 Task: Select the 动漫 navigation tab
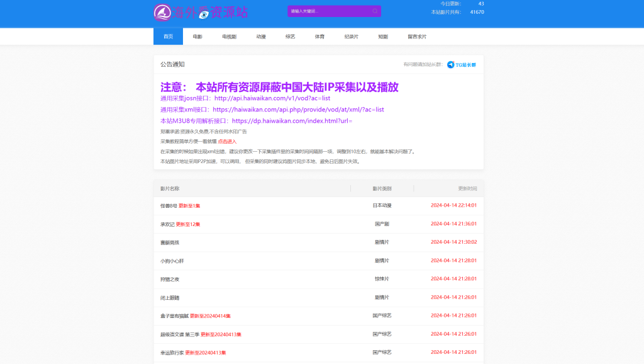261,36
